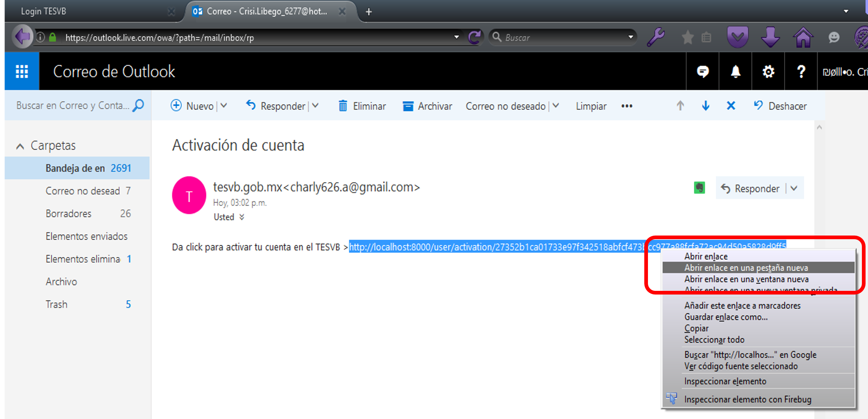Close the message with the X icon
The width and height of the screenshot is (868, 419).
[x=731, y=106]
